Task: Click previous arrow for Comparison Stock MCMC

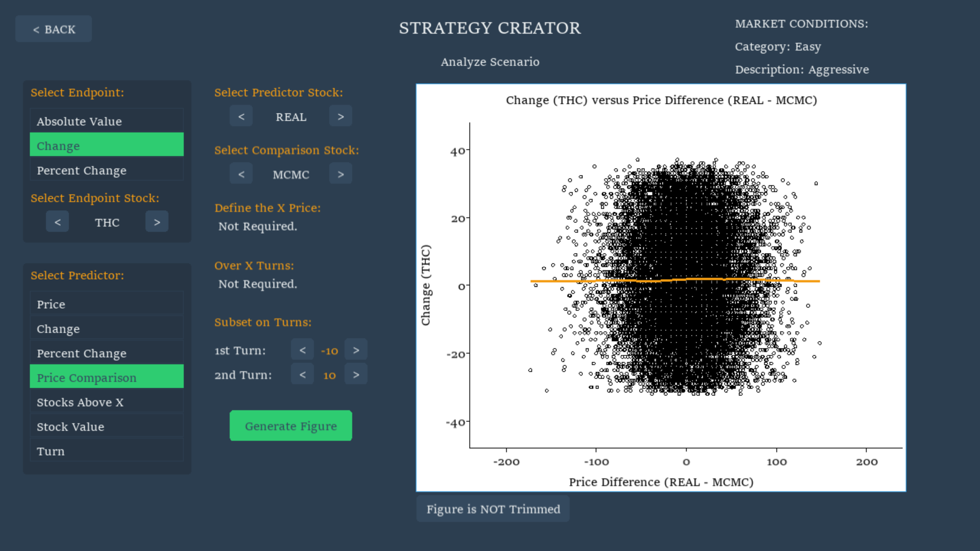Action: [x=241, y=174]
